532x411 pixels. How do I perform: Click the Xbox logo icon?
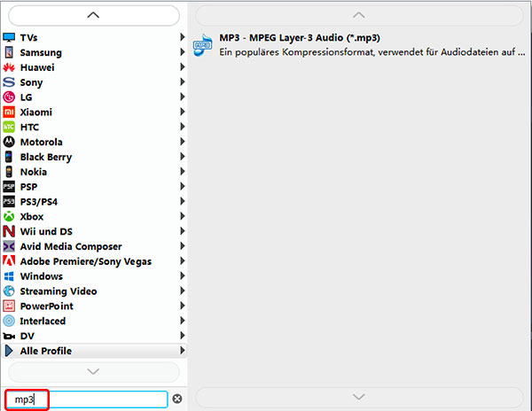pyautogui.click(x=9, y=216)
